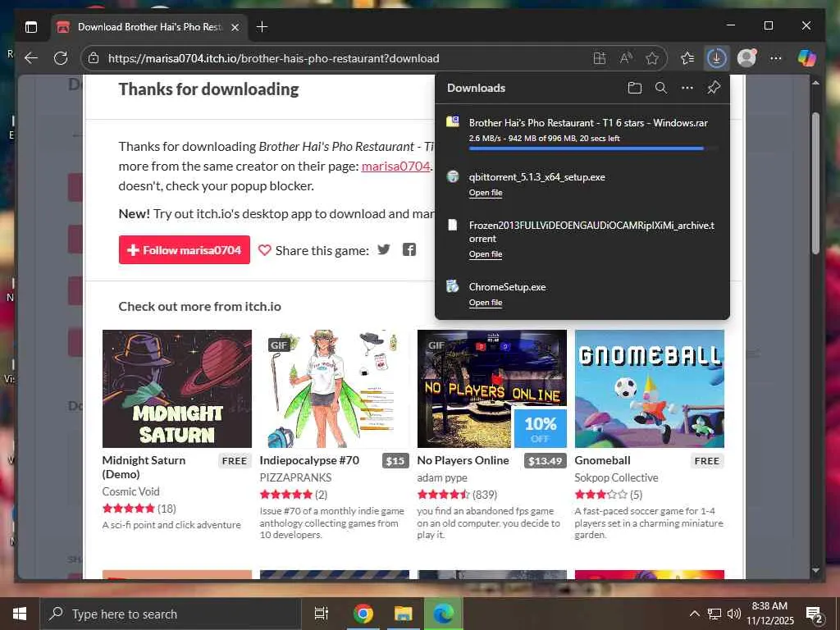Open the volume control tray icon
The height and width of the screenshot is (630, 840).
pyautogui.click(x=734, y=614)
